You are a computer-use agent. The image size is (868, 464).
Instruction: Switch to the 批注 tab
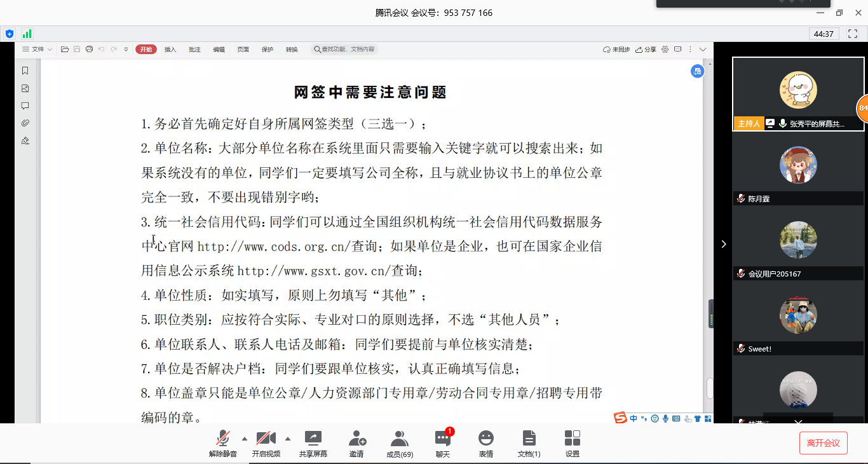click(x=194, y=50)
